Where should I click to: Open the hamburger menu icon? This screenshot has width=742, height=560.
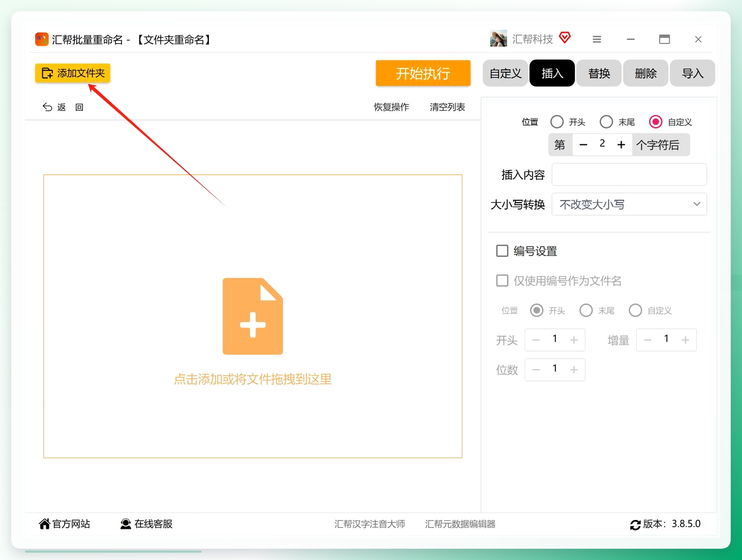click(x=597, y=40)
